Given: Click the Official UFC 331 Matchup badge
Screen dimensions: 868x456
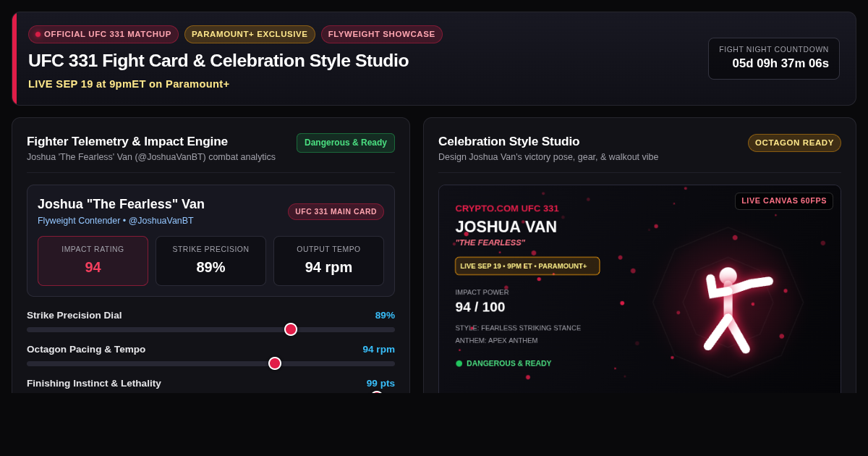Looking at the screenshot, I should click(103, 34).
